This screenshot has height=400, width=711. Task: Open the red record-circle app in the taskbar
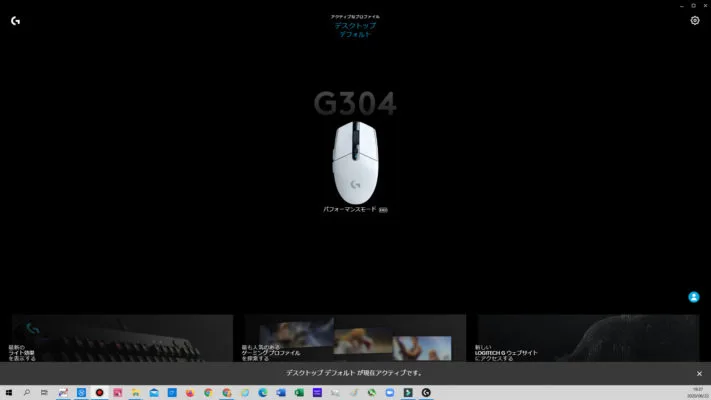(99, 393)
